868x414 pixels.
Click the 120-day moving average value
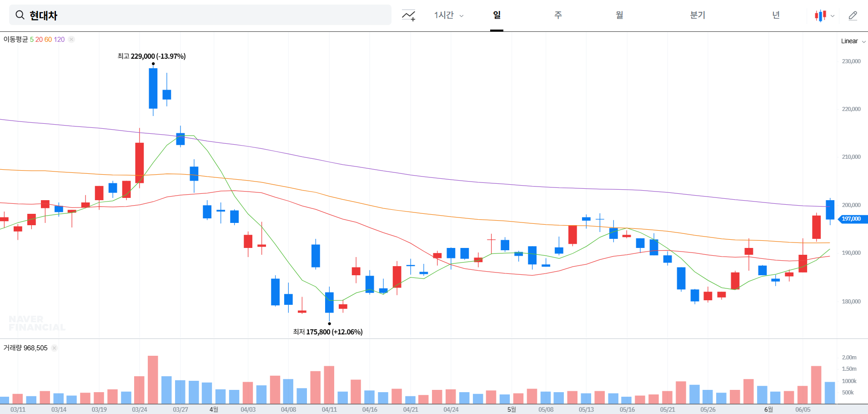[x=59, y=40]
